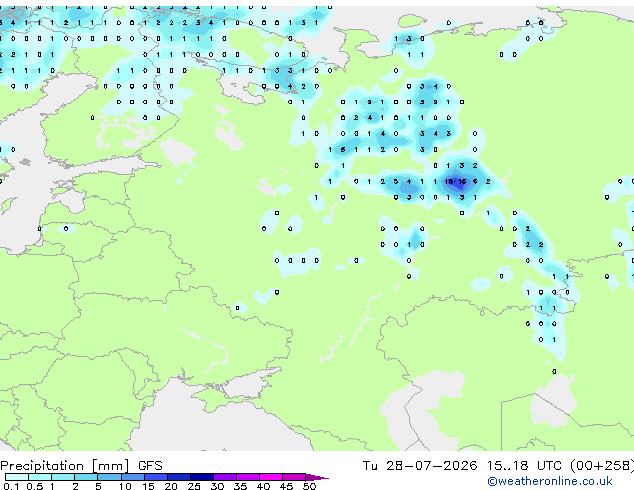Select the 15–20 mm legend color box
This screenshot has height=490, width=634.
pyautogui.click(x=156, y=477)
